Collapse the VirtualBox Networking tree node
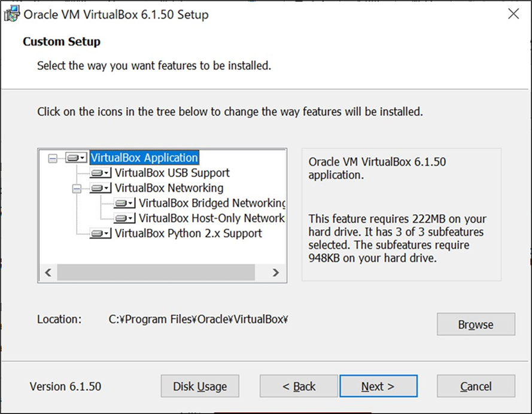The width and height of the screenshot is (532, 414). (x=77, y=188)
